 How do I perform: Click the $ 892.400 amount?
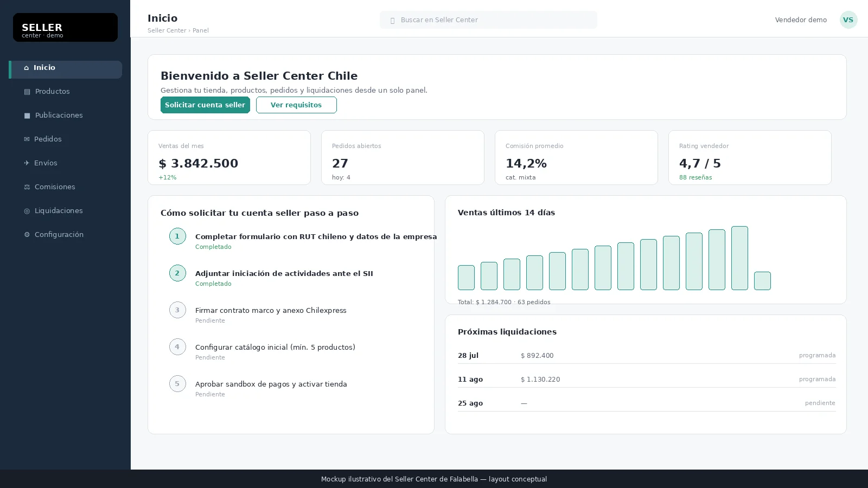point(537,356)
